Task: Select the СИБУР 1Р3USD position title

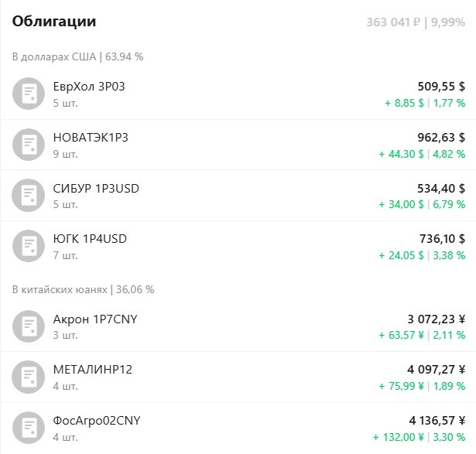Action: [x=96, y=189]
